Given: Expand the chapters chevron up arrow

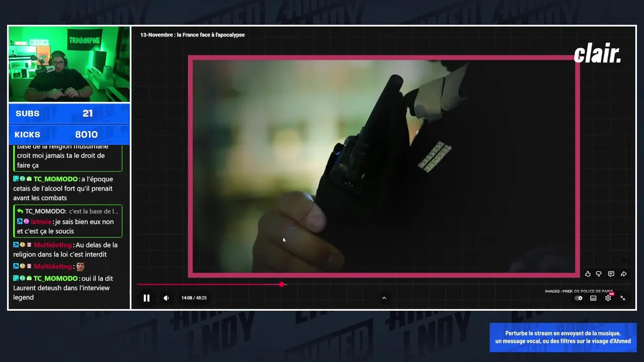Looking at the screenshot, I should (384, 298).
